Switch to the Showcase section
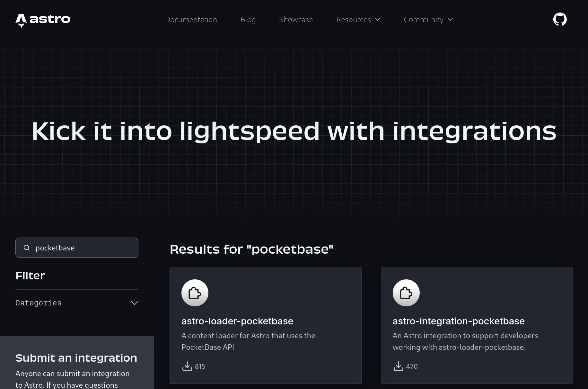Screen dimensions: 588x389 coord(296,20)
